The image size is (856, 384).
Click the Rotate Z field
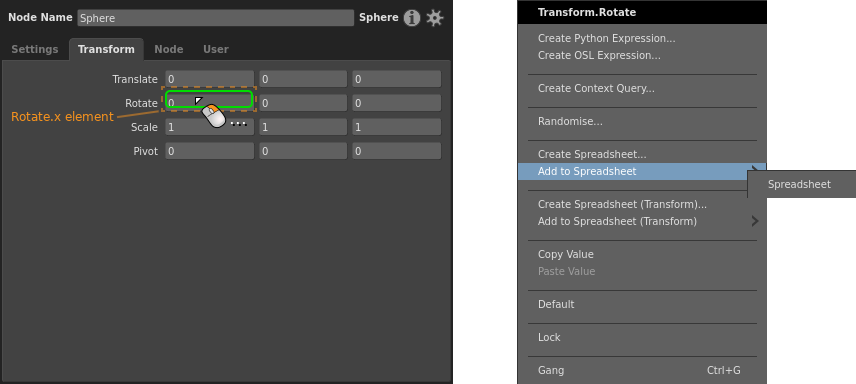coord(396,103)
